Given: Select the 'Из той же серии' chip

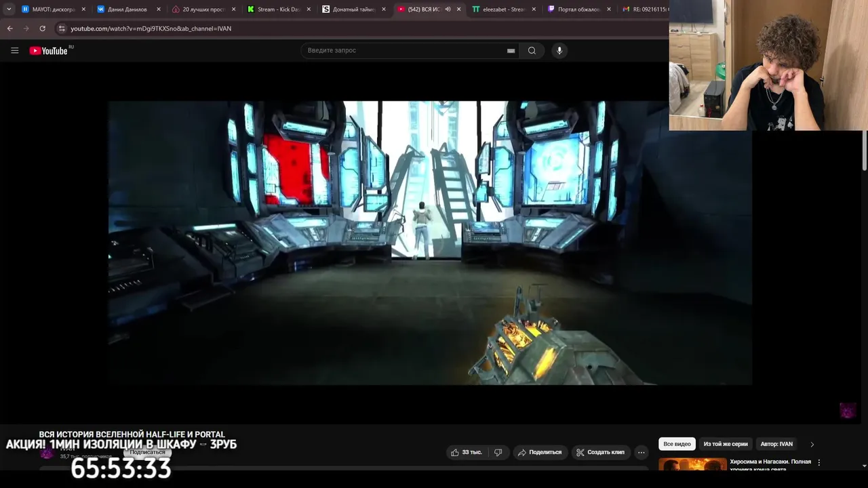Looking at the screenshot, I should pos(726,444).
